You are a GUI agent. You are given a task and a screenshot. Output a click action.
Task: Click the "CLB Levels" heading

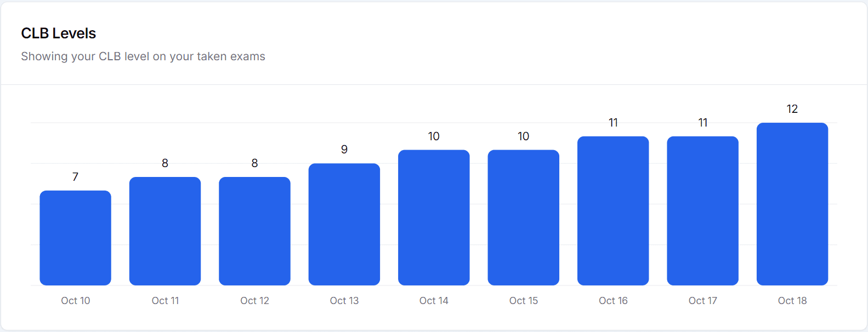59,33
